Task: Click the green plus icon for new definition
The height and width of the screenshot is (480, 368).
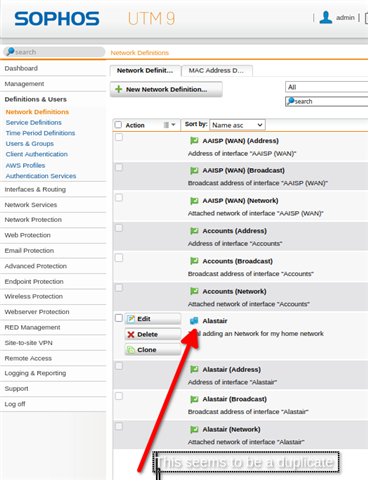Action: pos(118,89)
